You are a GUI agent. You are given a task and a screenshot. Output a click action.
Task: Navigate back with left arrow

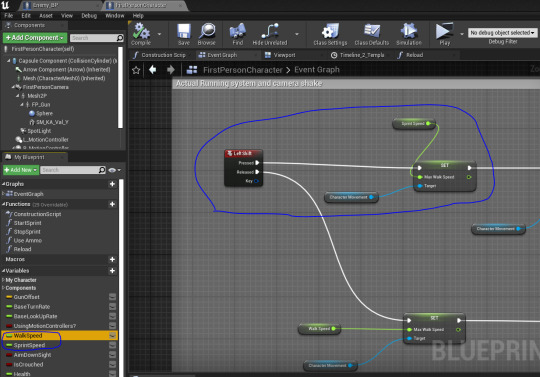(153, 70)
